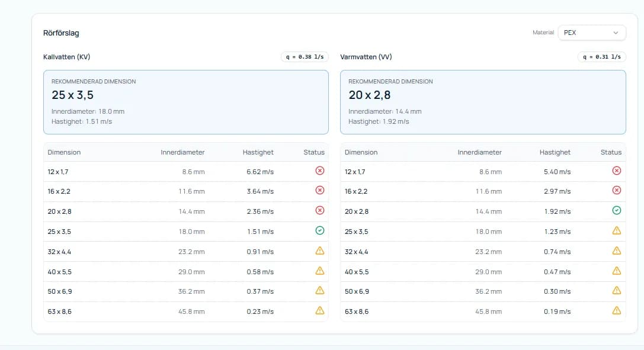Click the Varmvatten flow badge q = 0.31 l/s

point(602,57)
